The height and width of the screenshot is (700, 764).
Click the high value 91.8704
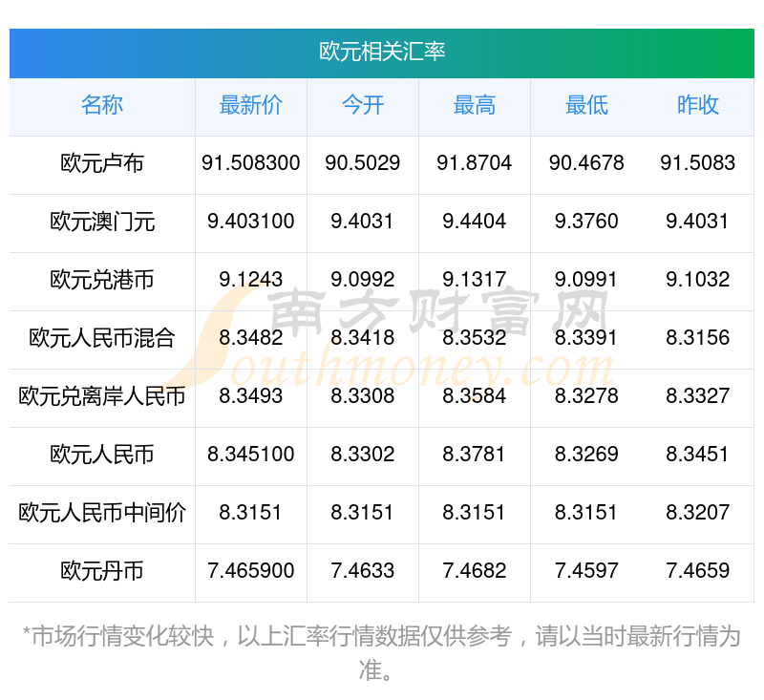[x=475, y=162]
